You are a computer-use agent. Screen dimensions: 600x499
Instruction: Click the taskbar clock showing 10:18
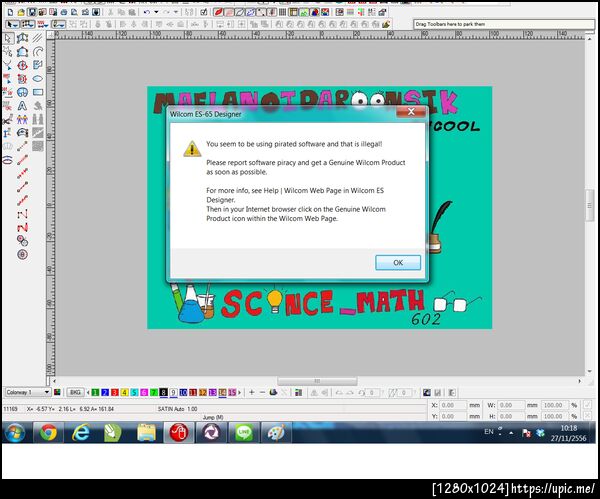(x=569, y=433)
